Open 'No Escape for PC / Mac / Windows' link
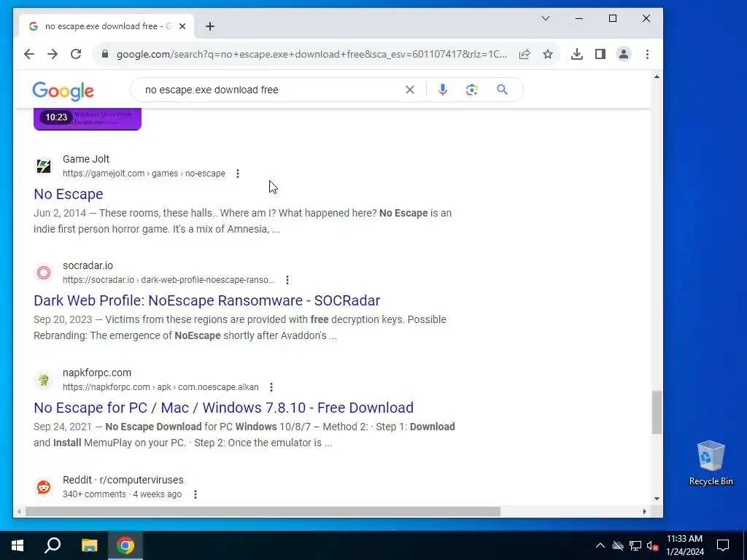 pyautogui.click(x=223, y=408)
